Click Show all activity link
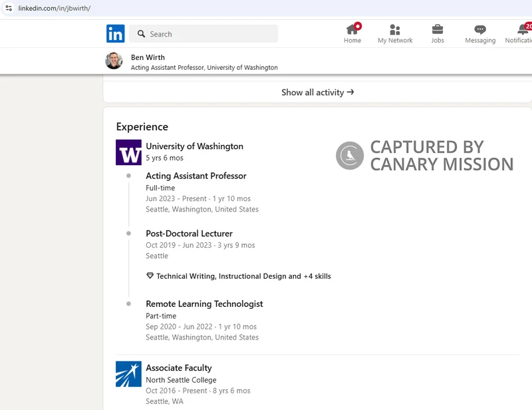 pyautogui.click(x=318, y=93)
